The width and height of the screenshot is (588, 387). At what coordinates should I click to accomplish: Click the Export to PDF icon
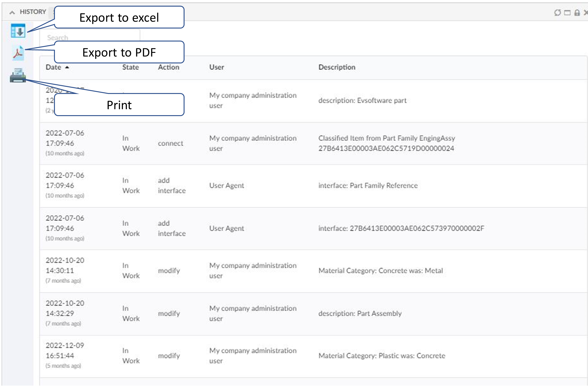(18, 53)
